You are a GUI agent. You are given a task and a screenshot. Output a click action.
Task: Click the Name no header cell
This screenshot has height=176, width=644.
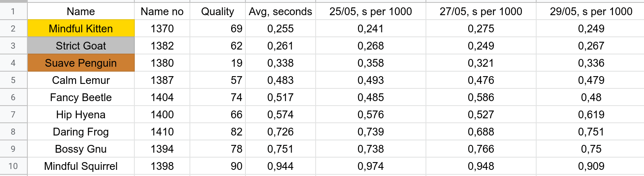click(x=162, y=11)
